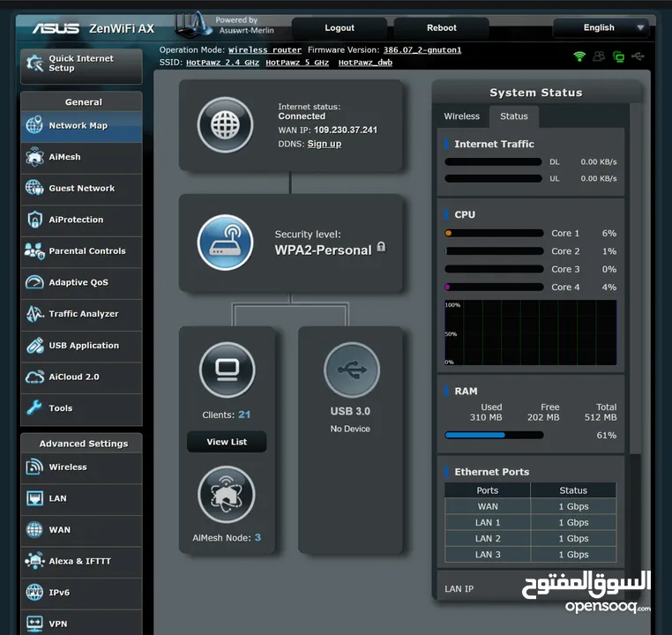Click the View List button
The image size is (672, 635).
point(227,441)
